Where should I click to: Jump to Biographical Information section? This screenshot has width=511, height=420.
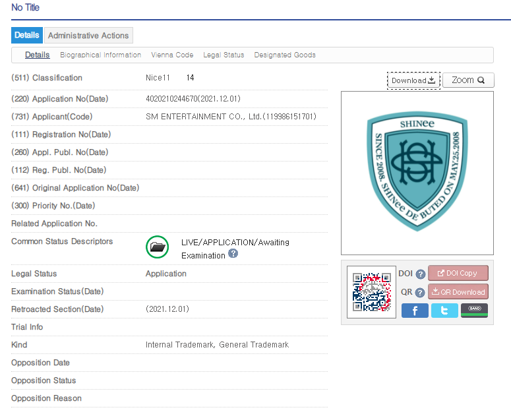[x=100, y=55]
